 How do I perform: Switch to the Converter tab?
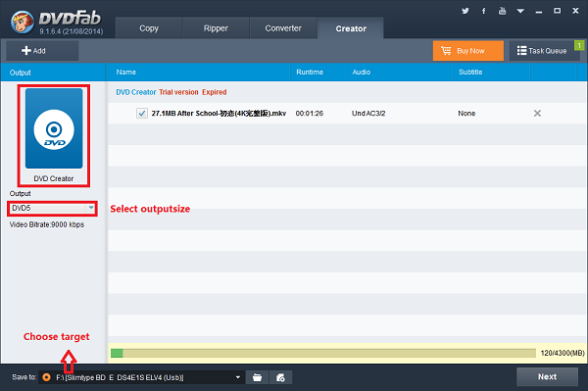point(283,28)
